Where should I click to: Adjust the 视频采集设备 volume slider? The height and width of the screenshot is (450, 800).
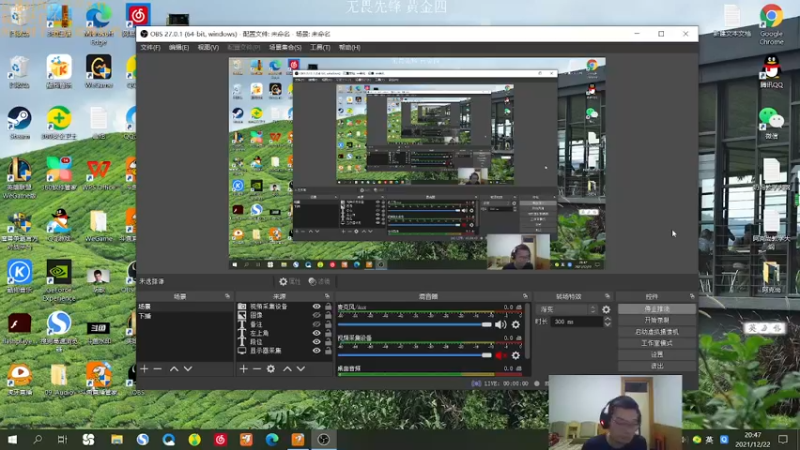tap(414, 355)
